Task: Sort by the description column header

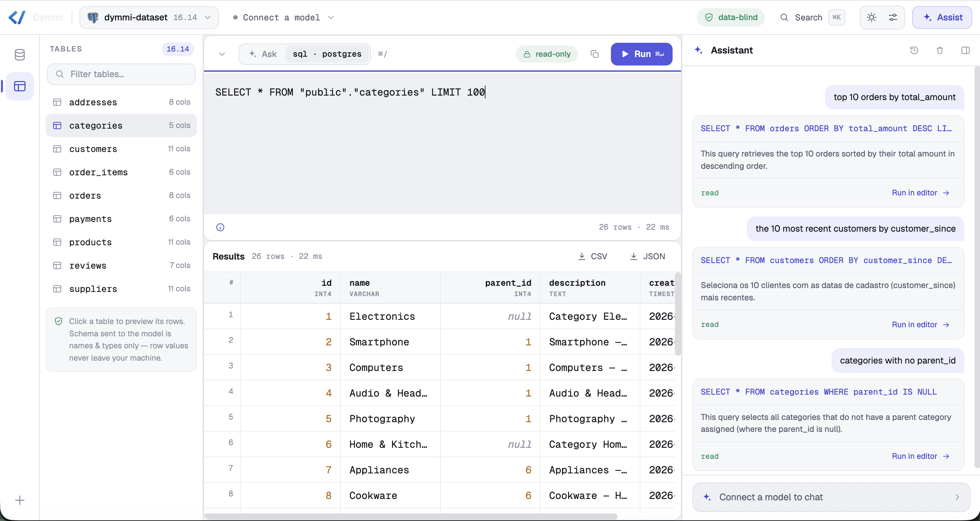Action: point(590,288)
